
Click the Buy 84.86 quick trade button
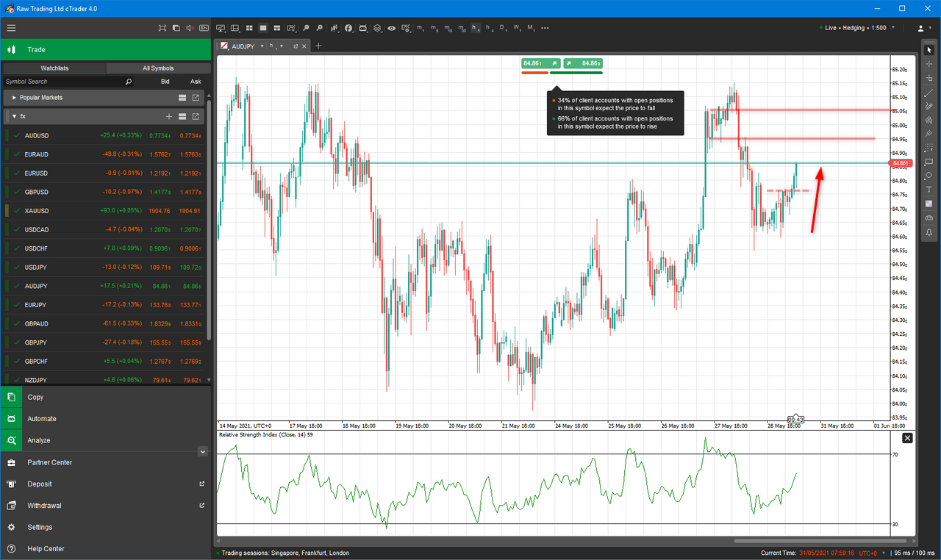coord(583,63)
